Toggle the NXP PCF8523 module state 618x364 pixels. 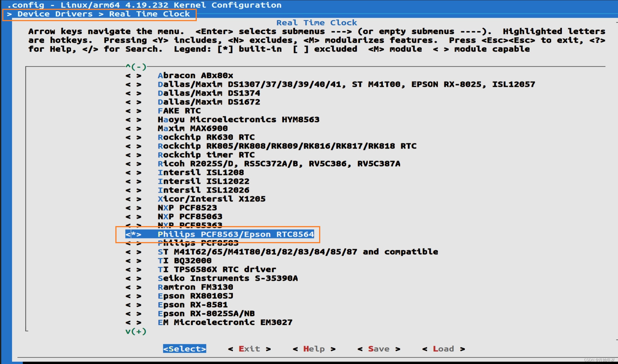click(188, 207)
